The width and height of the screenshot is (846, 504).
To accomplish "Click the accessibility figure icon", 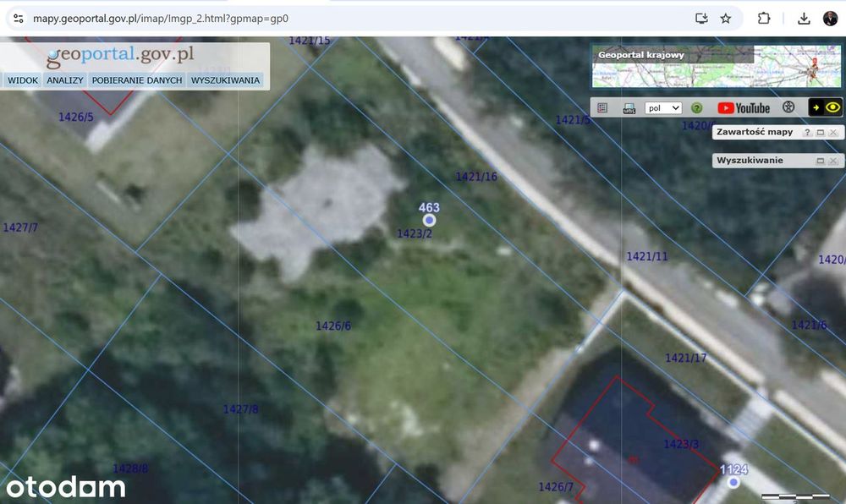I will (788, 107).
